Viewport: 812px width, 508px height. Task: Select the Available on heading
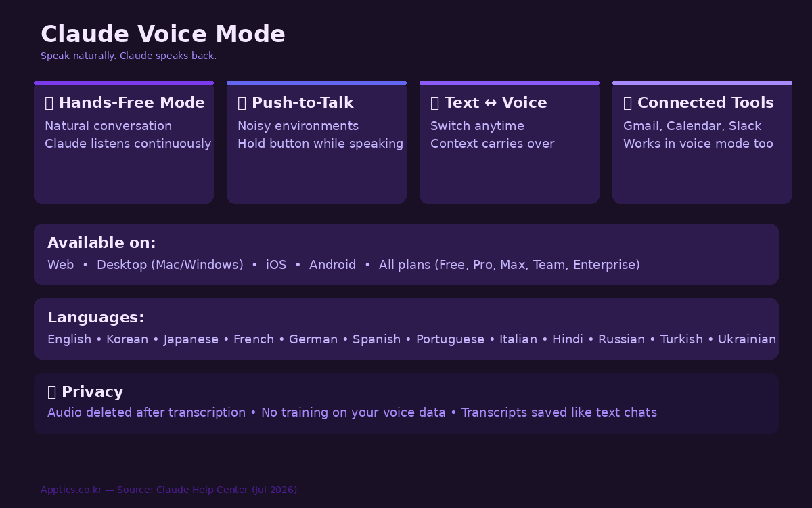point(101,243)
